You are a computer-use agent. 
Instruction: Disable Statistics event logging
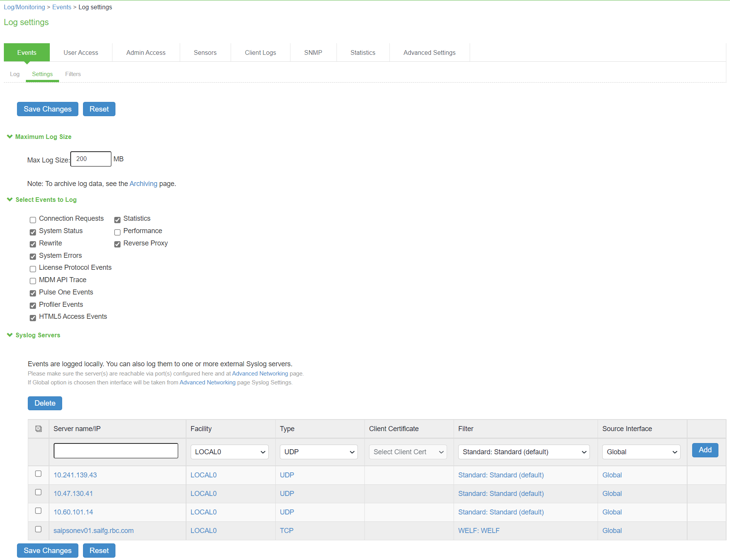click(x=117, y=220)
